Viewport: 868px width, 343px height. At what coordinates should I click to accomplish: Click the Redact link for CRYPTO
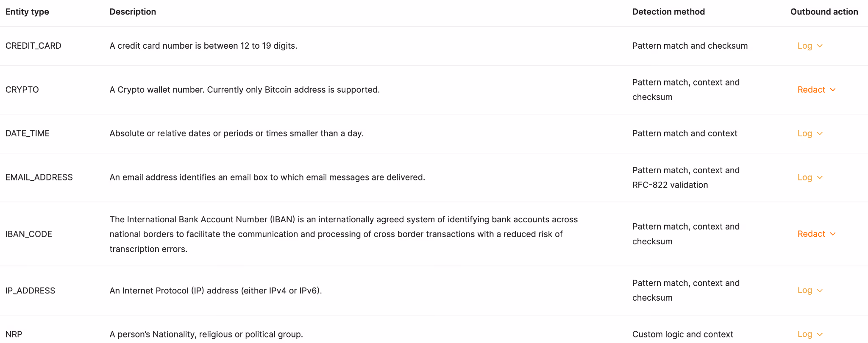click(x=810, y=90)
